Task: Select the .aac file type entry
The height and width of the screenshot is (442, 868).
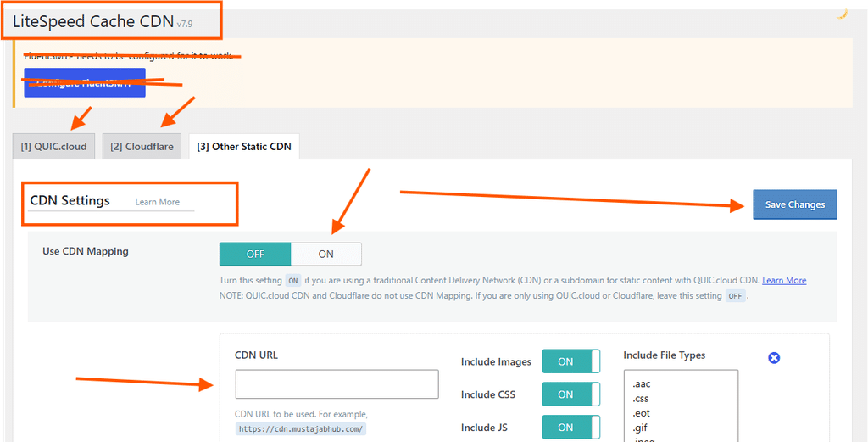Action: [640, 383]
